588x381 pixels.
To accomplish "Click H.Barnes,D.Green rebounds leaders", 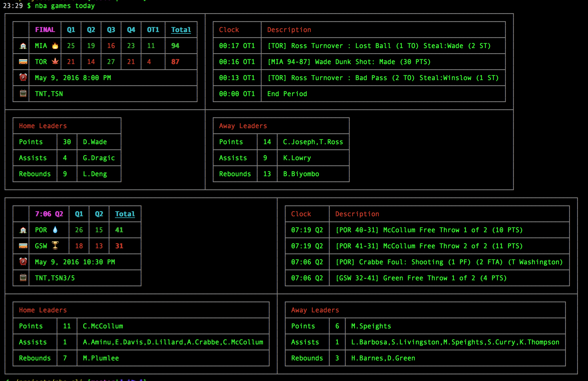I will [383, 358].
